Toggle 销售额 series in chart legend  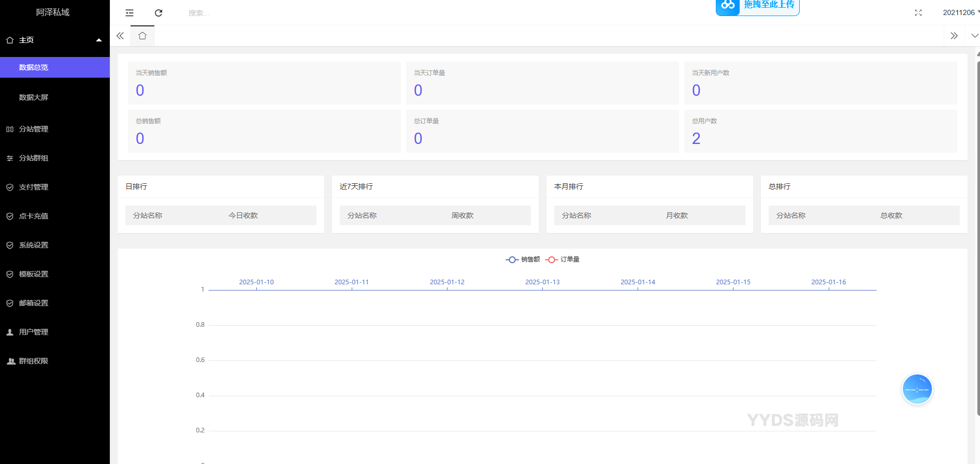523,259
